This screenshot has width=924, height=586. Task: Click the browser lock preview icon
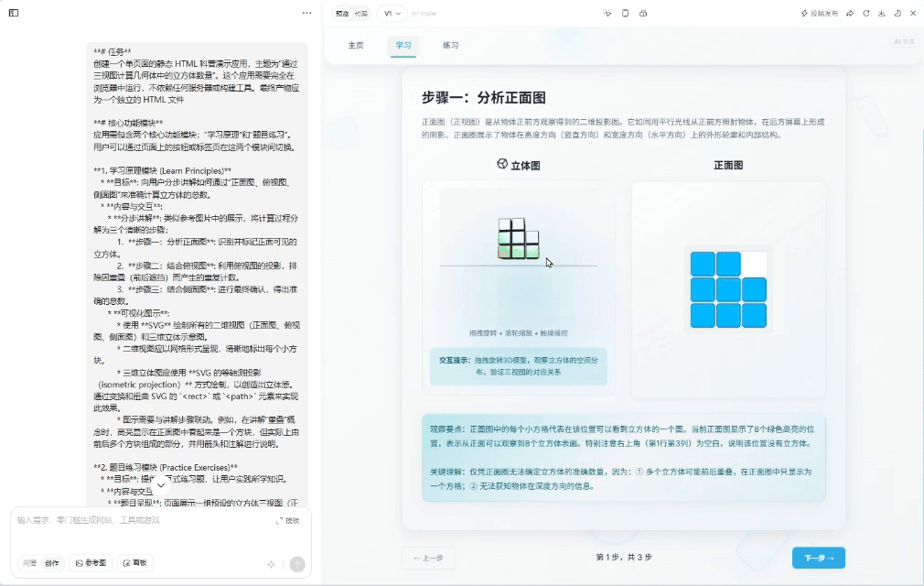tap(641, 14)
